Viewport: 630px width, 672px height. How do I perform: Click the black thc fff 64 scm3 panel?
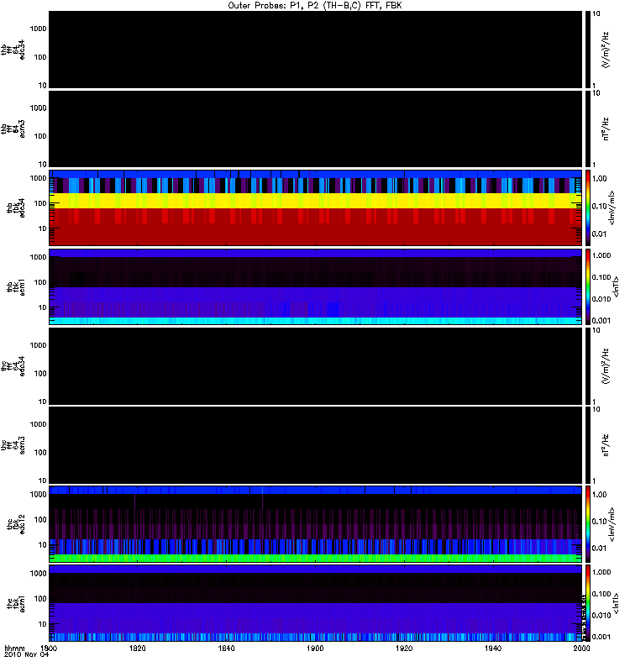(315, 445)
